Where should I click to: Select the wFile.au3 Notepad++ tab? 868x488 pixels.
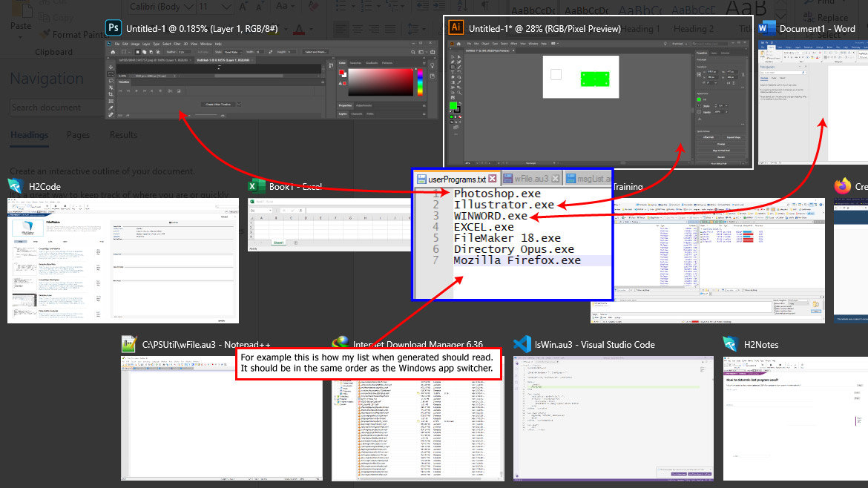(x=531, y=179)
